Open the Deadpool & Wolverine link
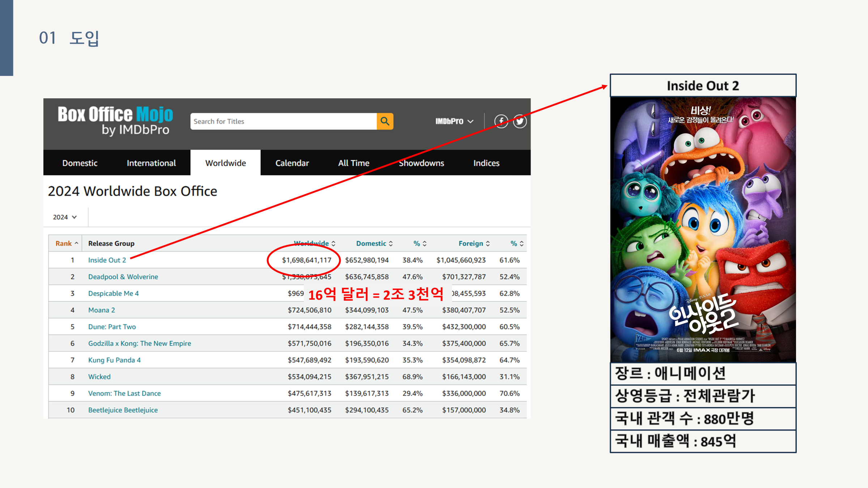The width and height of the screenshot is (868, 488). 123,277
